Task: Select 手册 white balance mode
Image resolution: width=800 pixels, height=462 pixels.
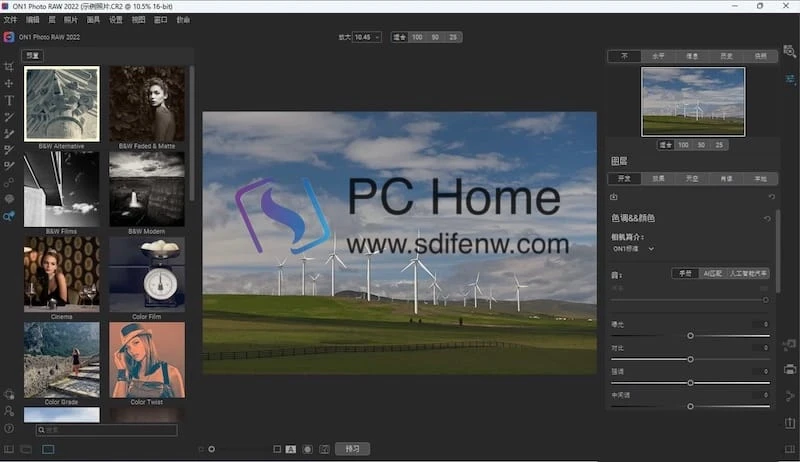Action: click(x=685, y=274)
